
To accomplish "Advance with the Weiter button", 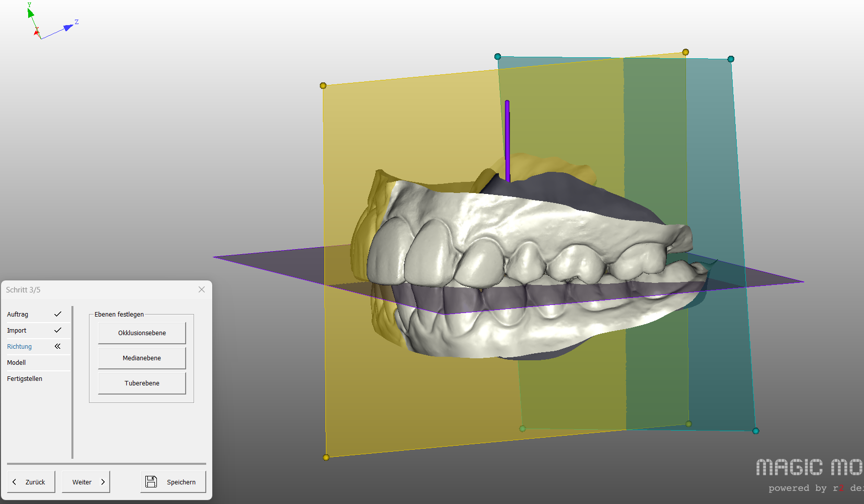I will (x=86, y=482).
